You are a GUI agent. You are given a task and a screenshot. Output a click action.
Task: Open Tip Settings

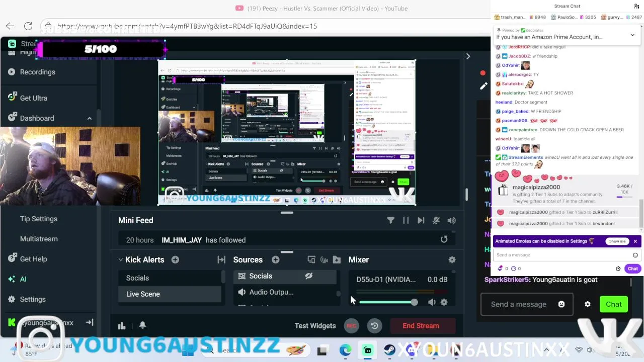(39, 219)
